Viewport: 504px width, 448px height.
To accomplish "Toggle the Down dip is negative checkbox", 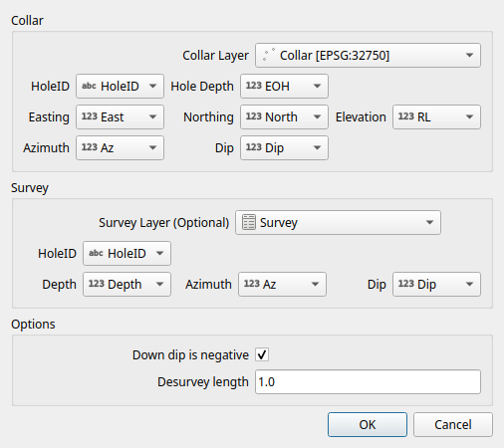I will pos(262,354).
